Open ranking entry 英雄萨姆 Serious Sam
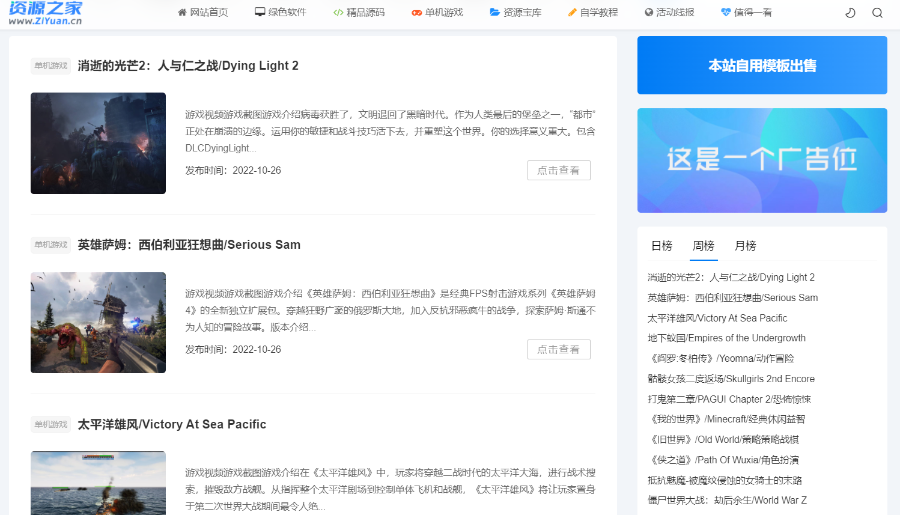The image size is (900, 515). click(732, 297)
